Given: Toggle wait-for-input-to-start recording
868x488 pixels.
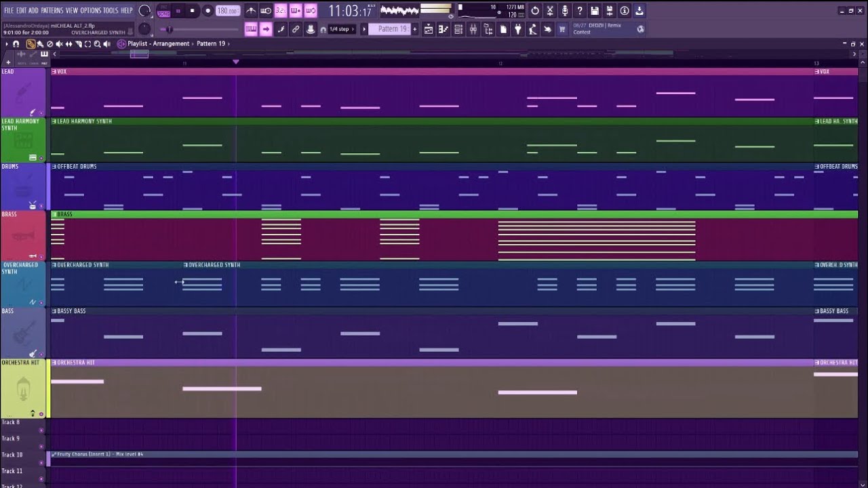Looking at the screenshot, I should 266,11.
